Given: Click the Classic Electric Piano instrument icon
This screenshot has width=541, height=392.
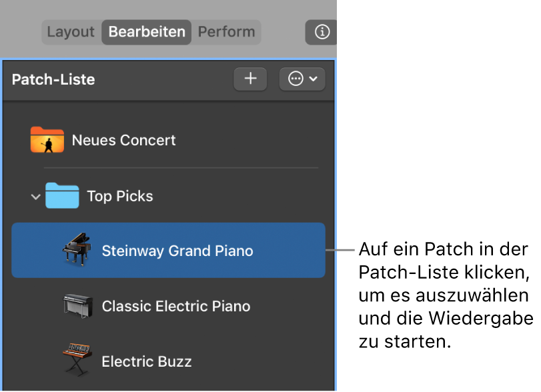Looking at the screenshot, I should point(75,306).
